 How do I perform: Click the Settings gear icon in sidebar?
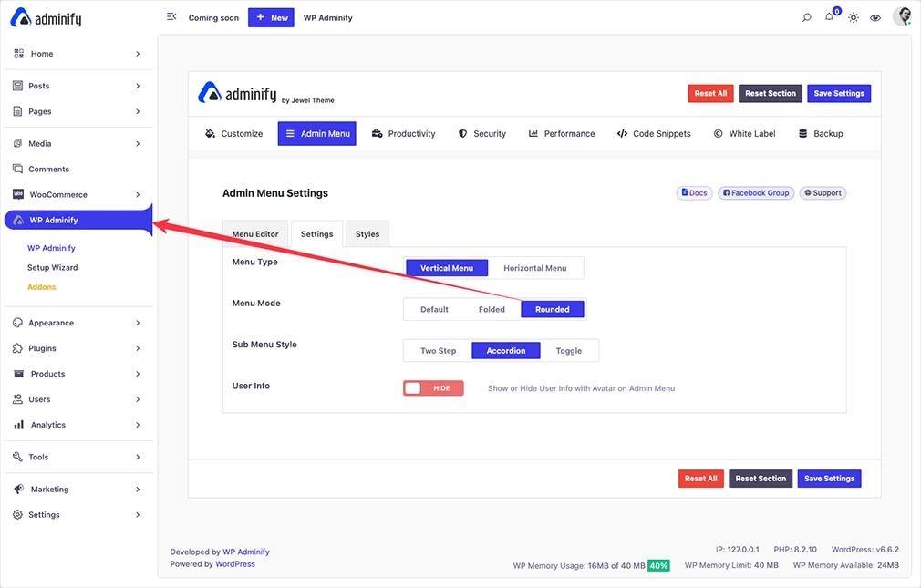[17, 514]
